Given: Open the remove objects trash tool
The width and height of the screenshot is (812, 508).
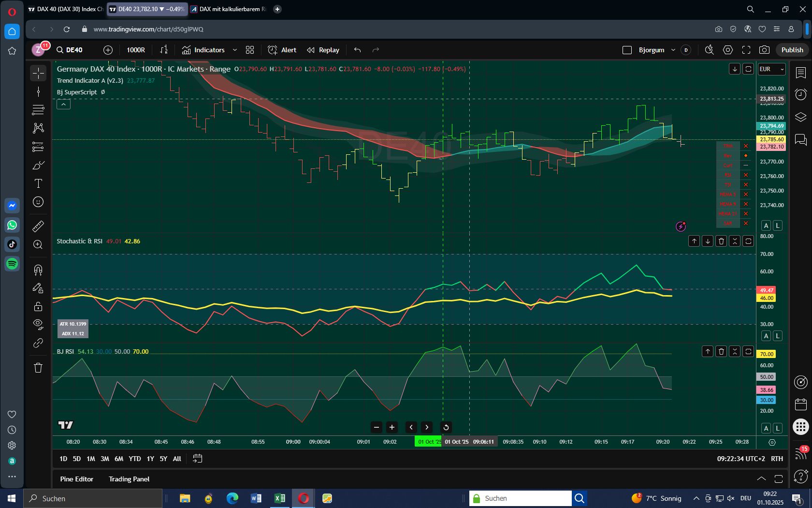Looking at the screenshot, I should [38, 368].
